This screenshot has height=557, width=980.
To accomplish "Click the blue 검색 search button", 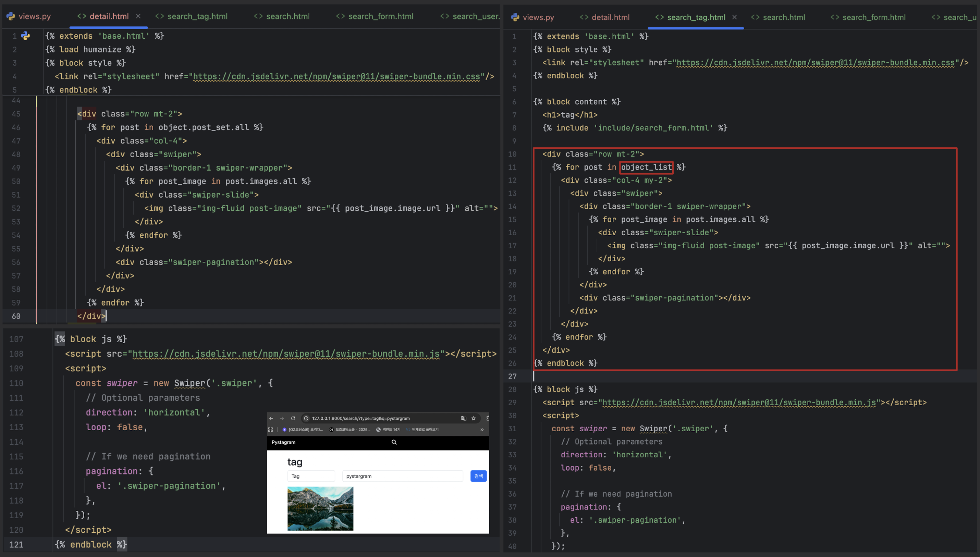I will pyautogui.click(x=478, y=476).
